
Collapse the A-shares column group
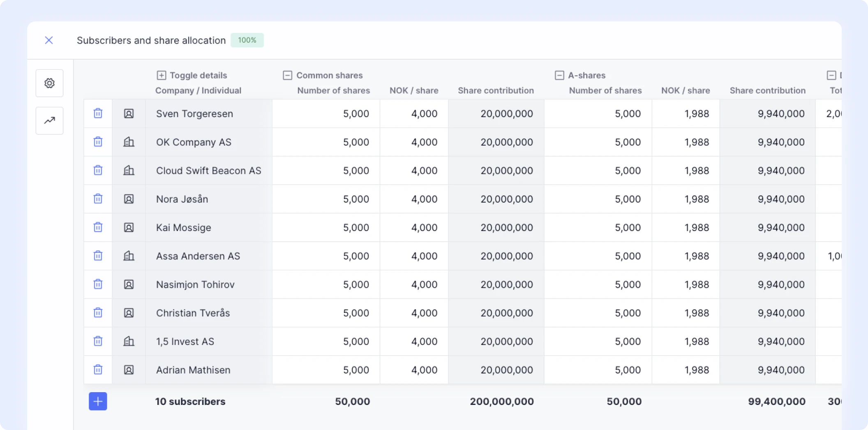point(559,75)
